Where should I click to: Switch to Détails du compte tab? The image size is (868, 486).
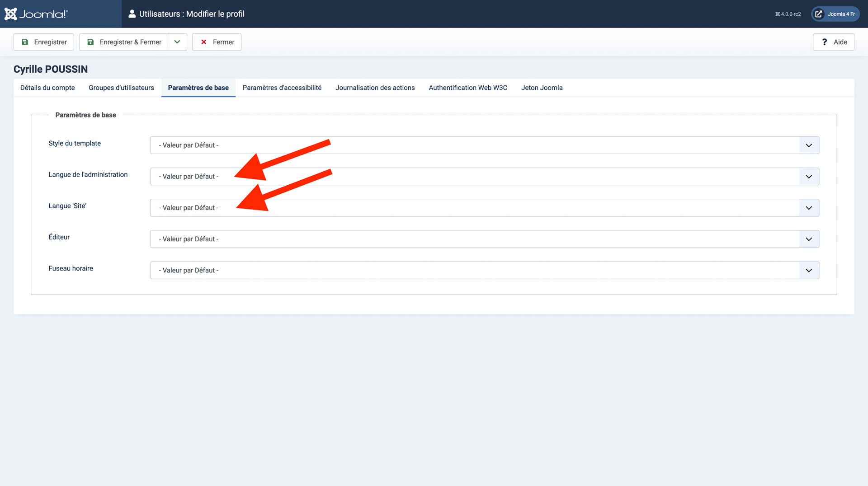pyautogui.click(x=47, y=88)
